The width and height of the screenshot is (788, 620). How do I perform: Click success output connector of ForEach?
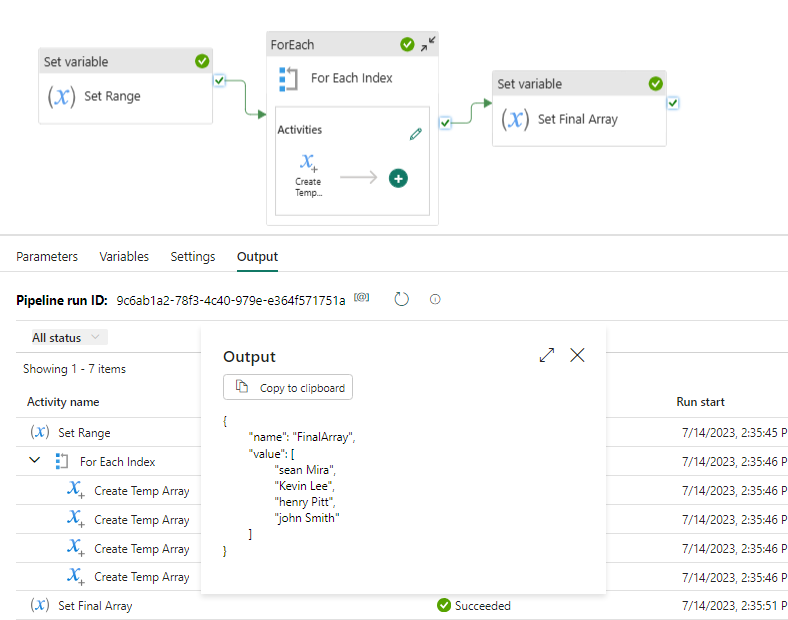click(x=445, y=123)
